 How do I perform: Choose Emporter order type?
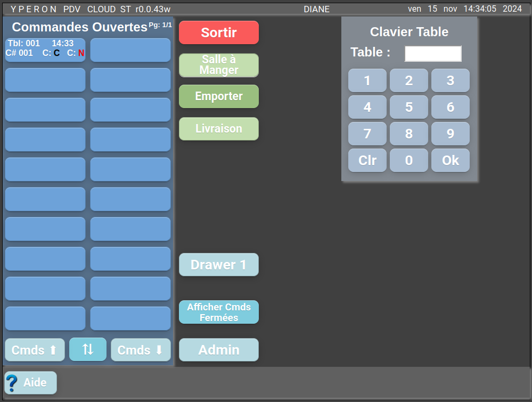[x=219, y=96]
